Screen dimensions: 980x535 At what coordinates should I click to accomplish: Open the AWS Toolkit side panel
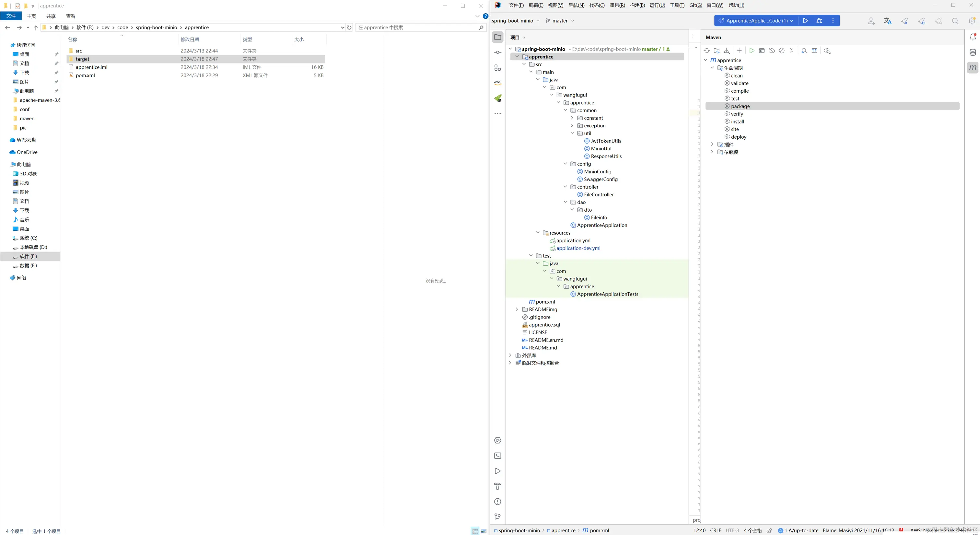click(497, 82)
